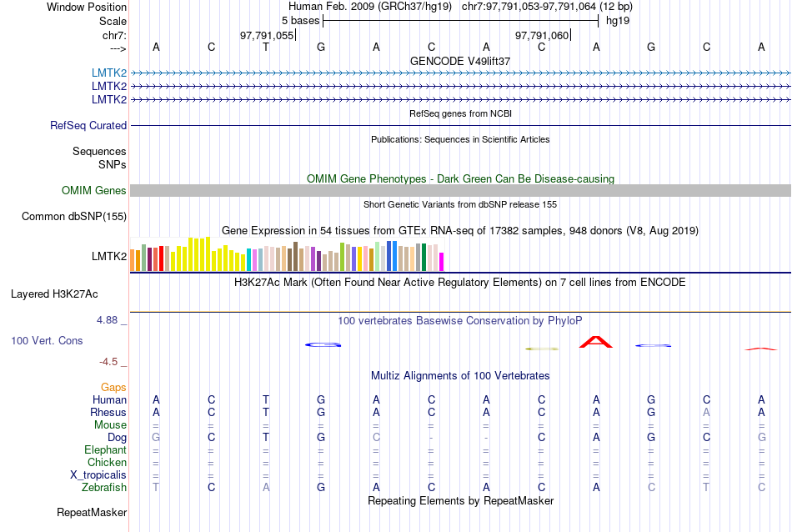The width and height of the screenshot is (792, 532).
Task: Click the T in the Dog alignment row
Action: [x=266, y=437]
